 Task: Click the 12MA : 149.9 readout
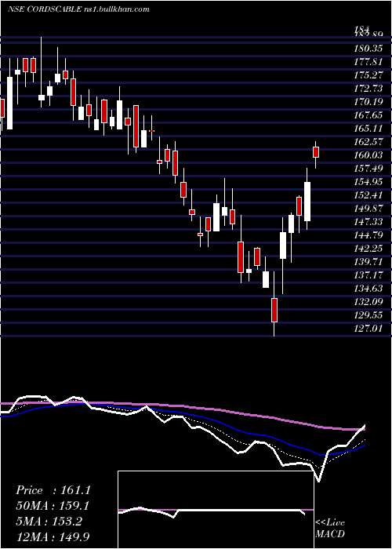pyautogui.click(x=53, y=536)
